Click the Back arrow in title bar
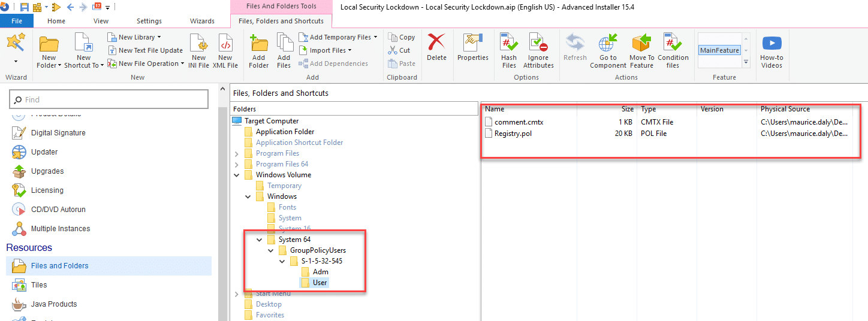The height and width of the screenshot is (321, 868). (x=71, y=7)
